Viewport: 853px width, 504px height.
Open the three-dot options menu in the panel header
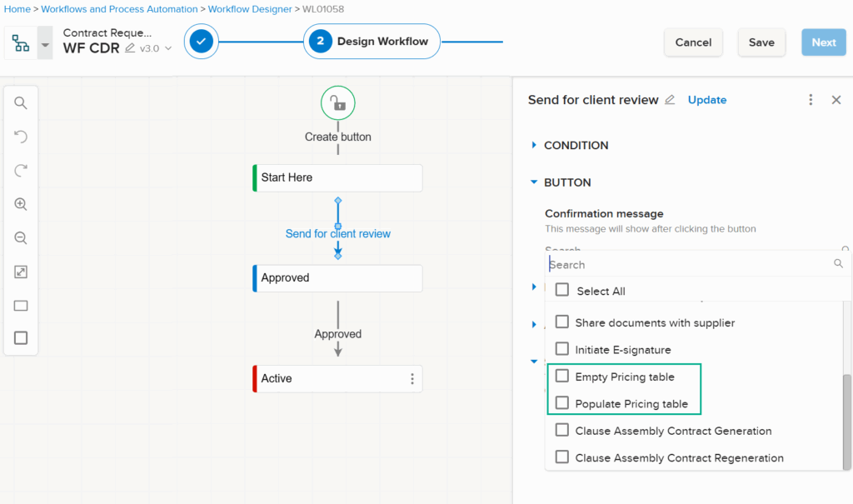pyautogui.click(x=811, y=99)
